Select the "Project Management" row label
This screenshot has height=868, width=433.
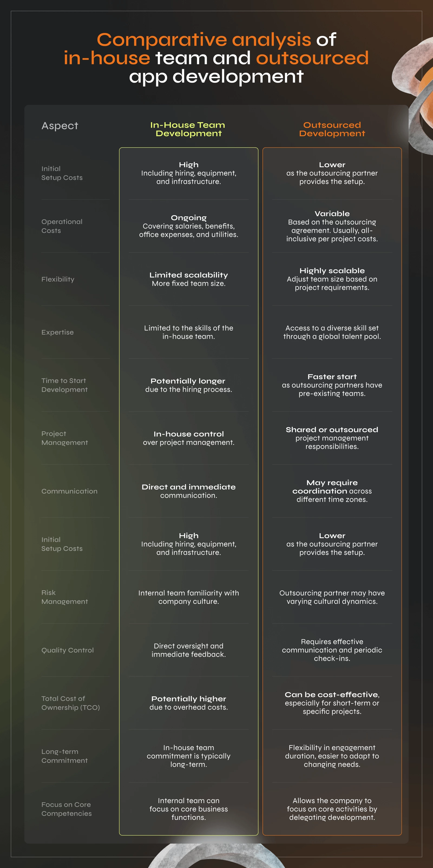click(64, 438)
